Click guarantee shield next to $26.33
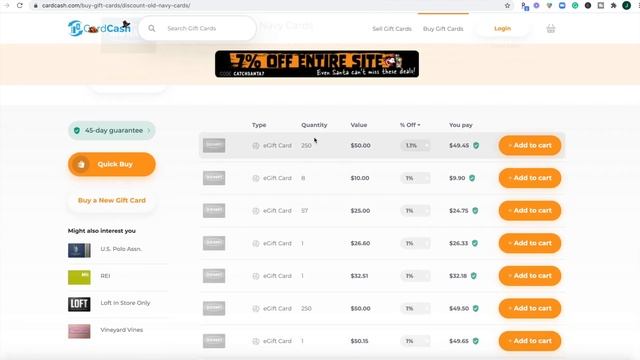The image size is (640, 360). coord(475,243)
